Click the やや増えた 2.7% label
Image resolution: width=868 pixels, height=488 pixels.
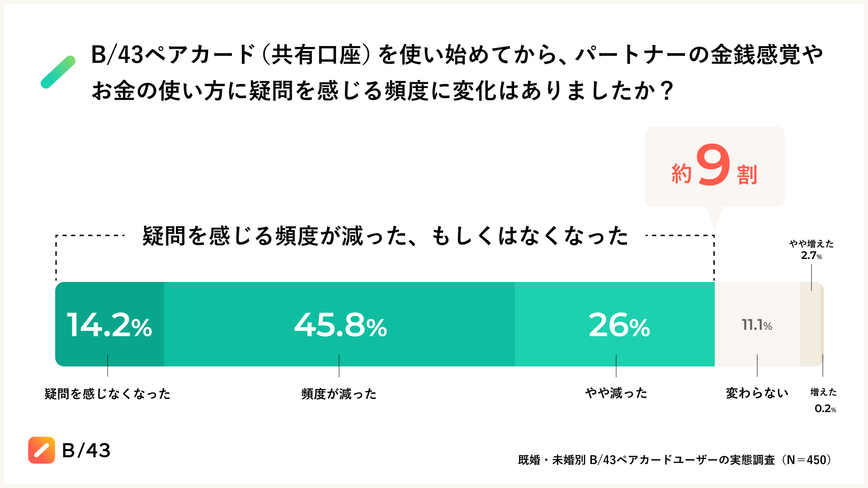click(x=811, y=249)
